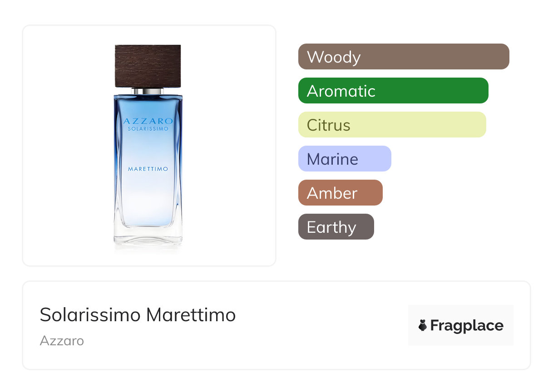Select the Woody accord bar
Screen dimensions: 553x392
(x=404, y=57)
